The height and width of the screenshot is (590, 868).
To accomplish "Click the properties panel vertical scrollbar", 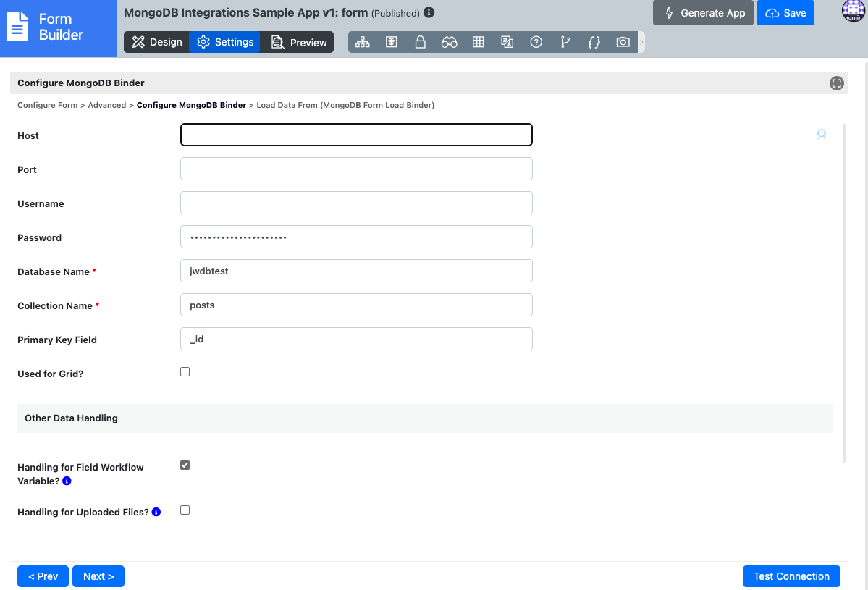I will (843, 293).
